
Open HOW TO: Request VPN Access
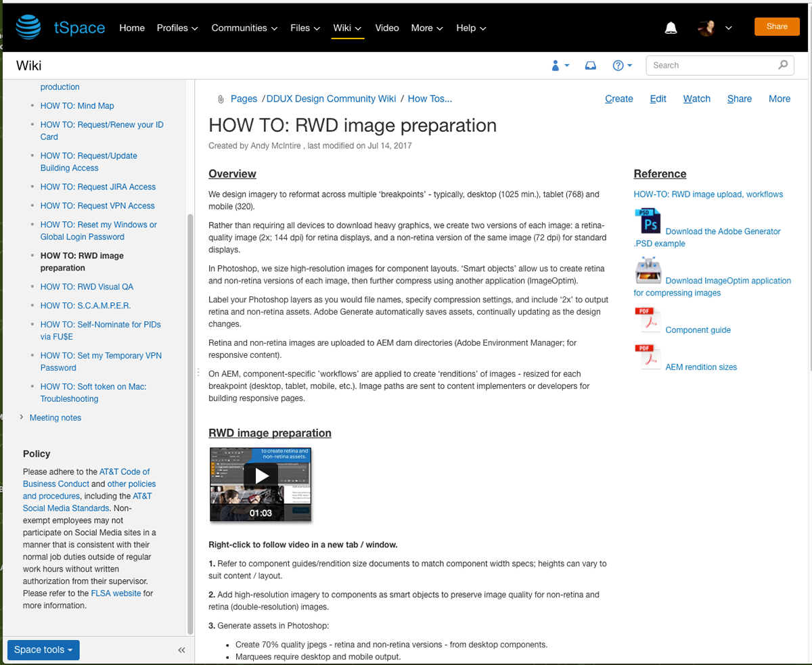point(97,206)
